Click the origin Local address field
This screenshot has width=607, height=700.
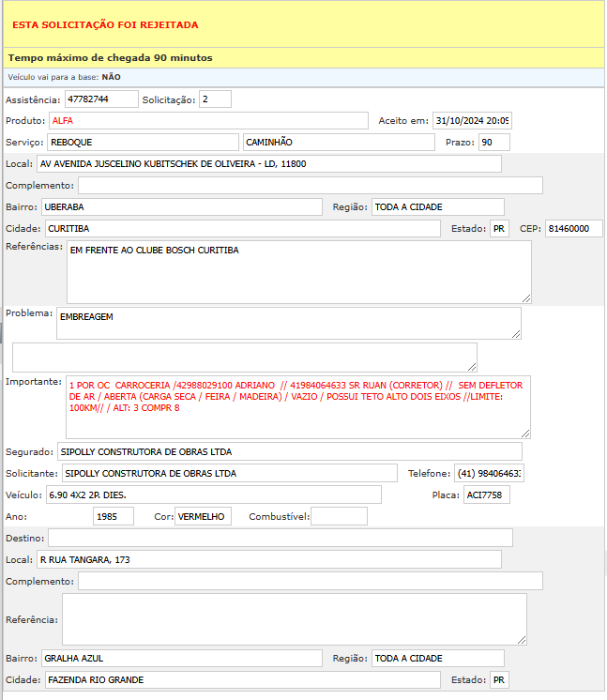[x=268, y=164]
